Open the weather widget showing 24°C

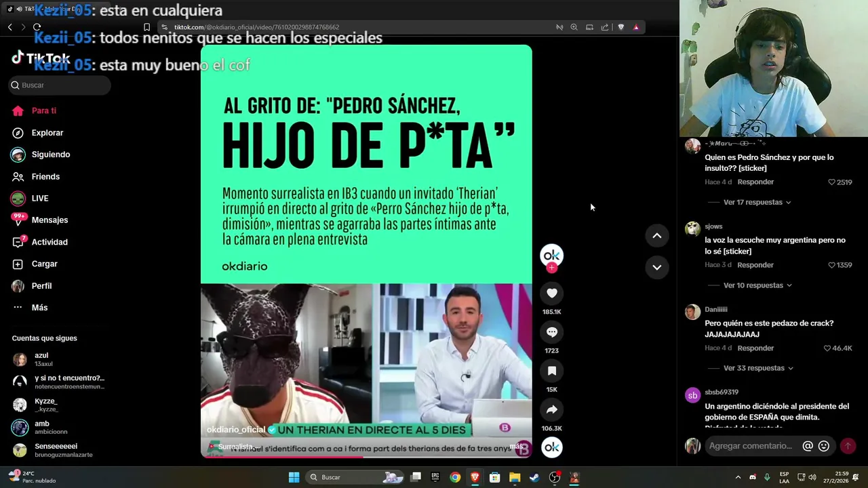31,477
